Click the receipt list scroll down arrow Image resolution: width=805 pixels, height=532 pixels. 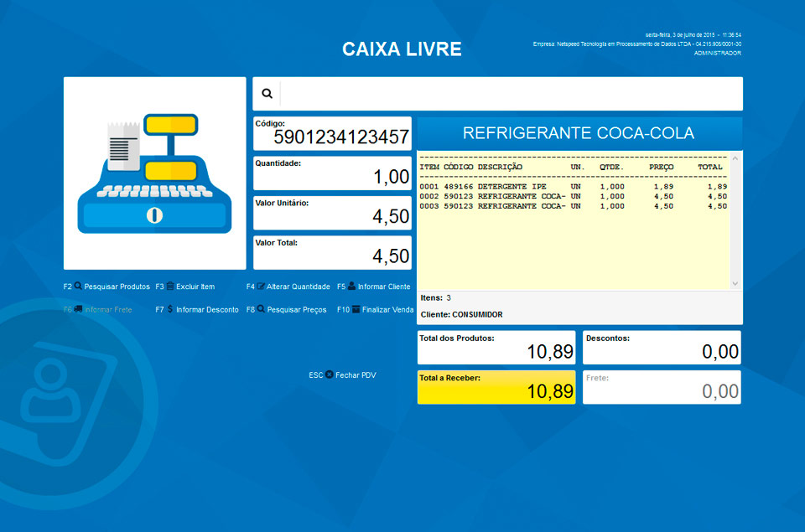[735, 283]
